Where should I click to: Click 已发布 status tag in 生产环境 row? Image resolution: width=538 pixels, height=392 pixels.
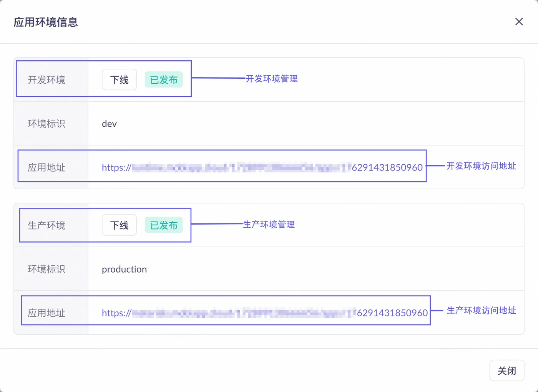(164, 225)
